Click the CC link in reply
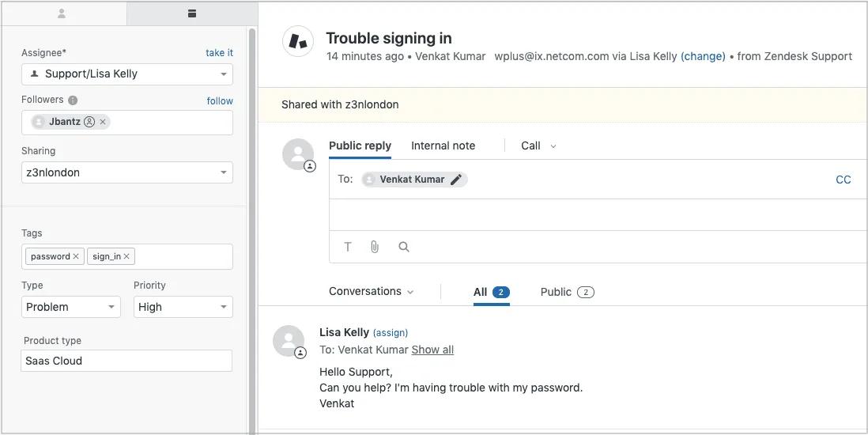The width and height of the screenshot is (868, 435). (x=843, y=180)
